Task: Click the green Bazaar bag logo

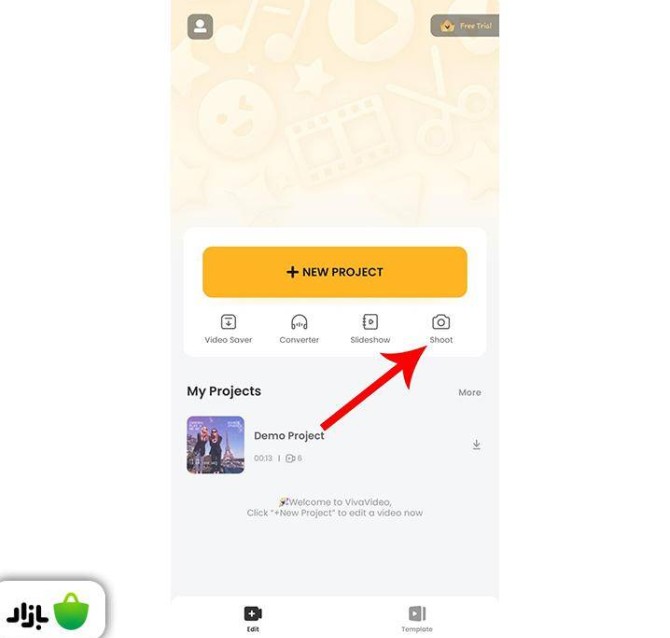Action: tap(71, 611)
